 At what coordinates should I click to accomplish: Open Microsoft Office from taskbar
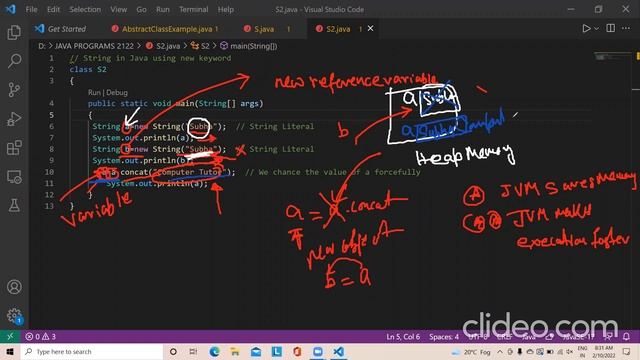coord(297,351)
